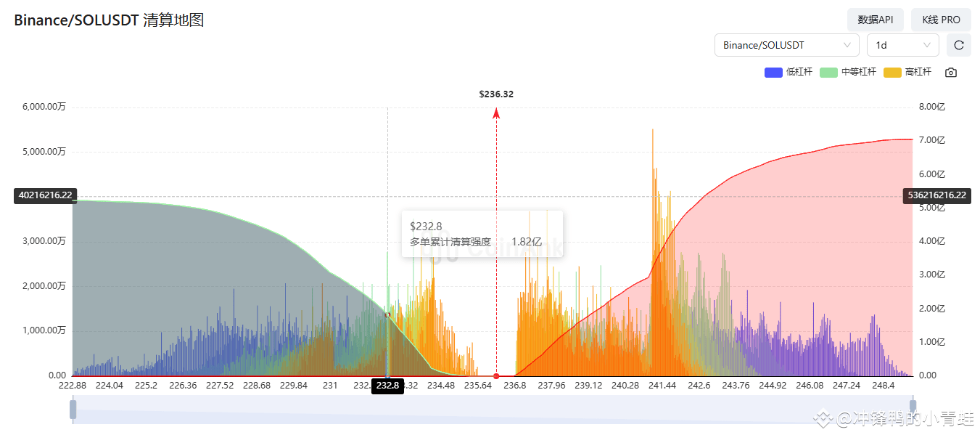Click the camera icon to capture chart screenshot
980x435 pixels.
(951, 72)
